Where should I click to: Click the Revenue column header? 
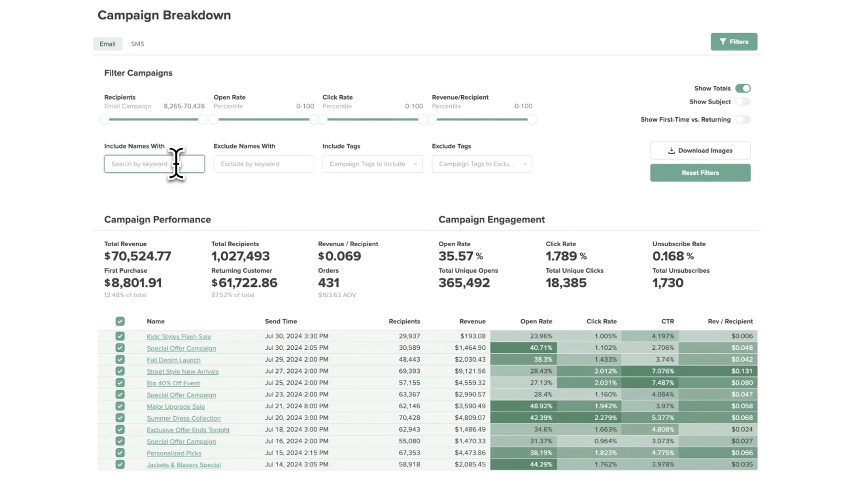click(472, 321)
